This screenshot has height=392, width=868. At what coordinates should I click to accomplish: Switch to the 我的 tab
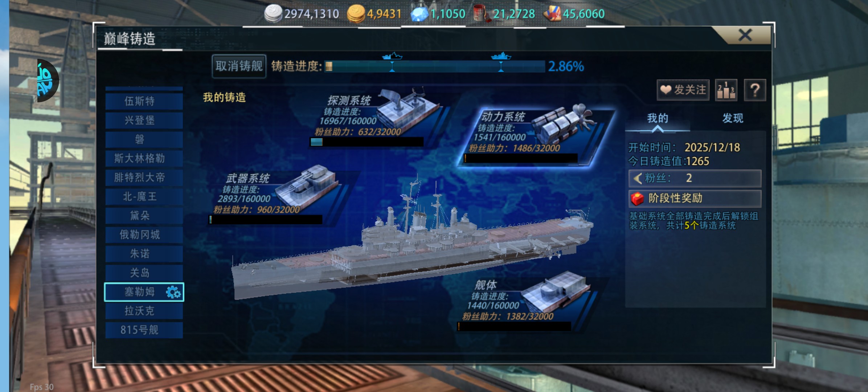pyautogui.click(x=658, y=118)
